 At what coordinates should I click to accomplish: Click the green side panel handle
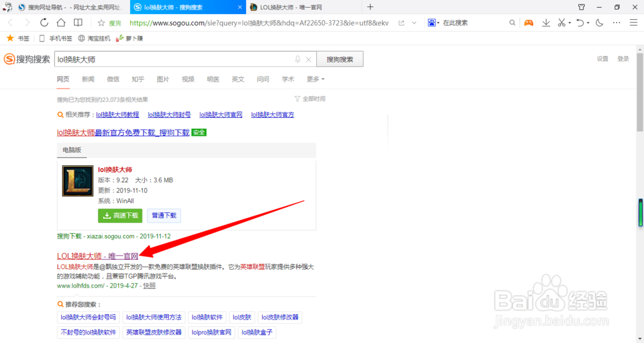[640, 212]
